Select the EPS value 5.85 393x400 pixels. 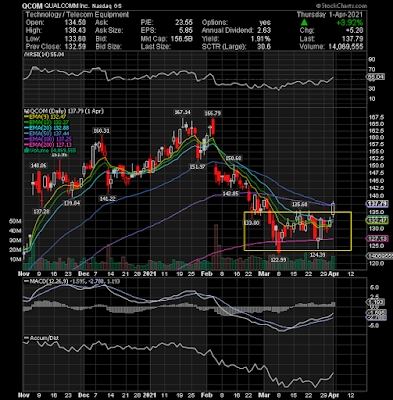click(186, 30)
